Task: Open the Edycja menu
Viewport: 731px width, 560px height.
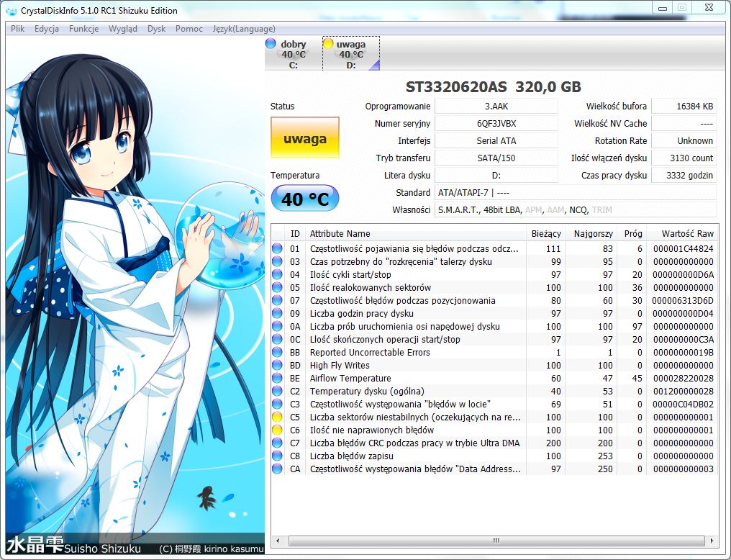Action: pyautogui.click(x=47, y=29)
